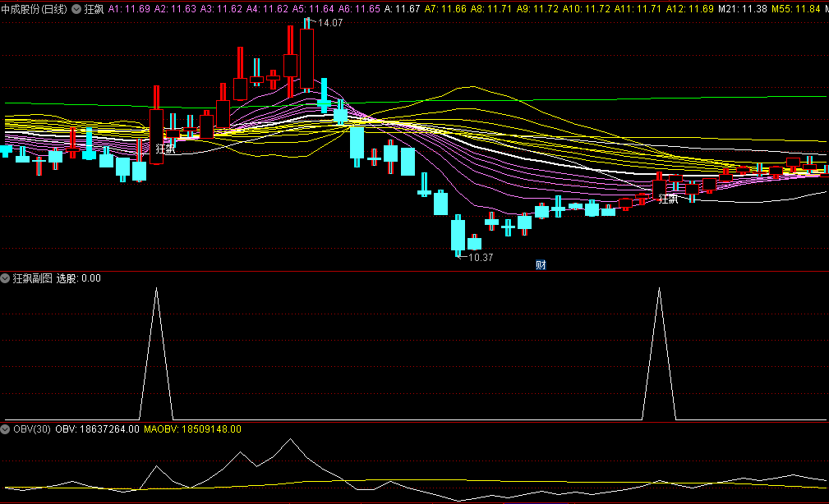Click the A5: 11.64 value label

313,9
